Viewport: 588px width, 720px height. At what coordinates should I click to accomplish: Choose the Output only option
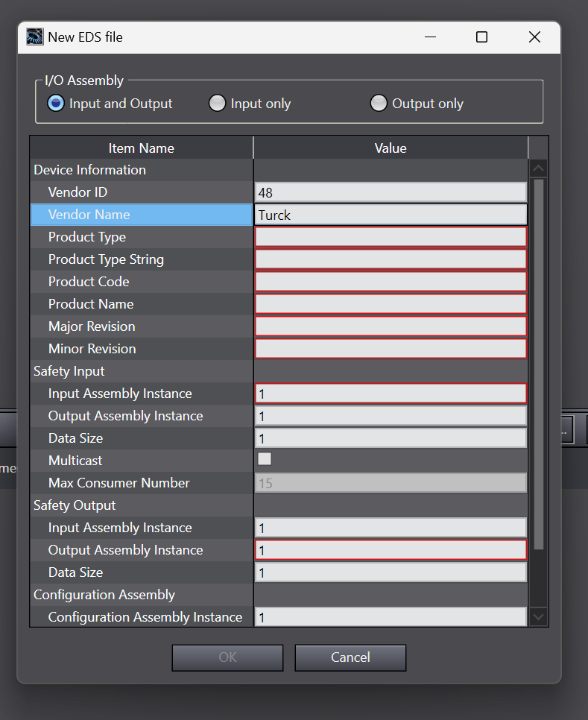click(x=379, y=104)
